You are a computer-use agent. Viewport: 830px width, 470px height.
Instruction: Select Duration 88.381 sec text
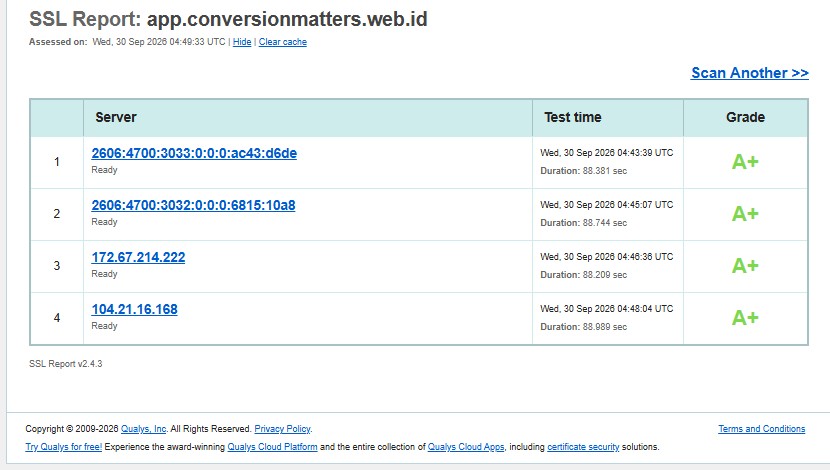583,171
